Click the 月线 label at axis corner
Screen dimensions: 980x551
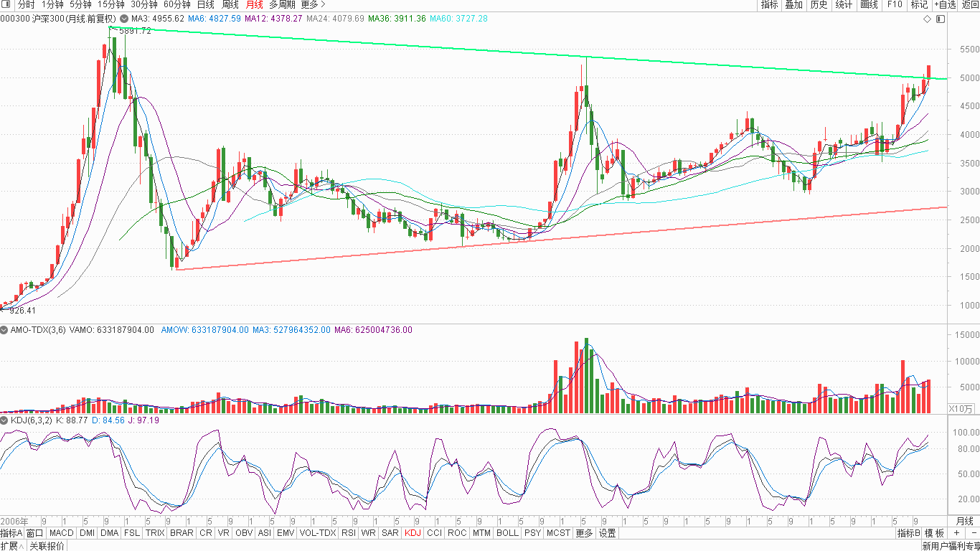[x=965, y=521]
